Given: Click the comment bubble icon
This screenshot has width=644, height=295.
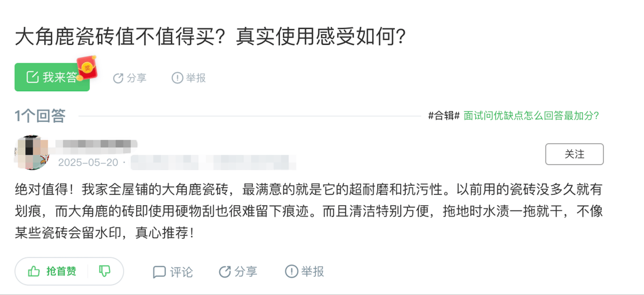Looking at the screenshot, I should pyautogui.click(x=159, y=272).
